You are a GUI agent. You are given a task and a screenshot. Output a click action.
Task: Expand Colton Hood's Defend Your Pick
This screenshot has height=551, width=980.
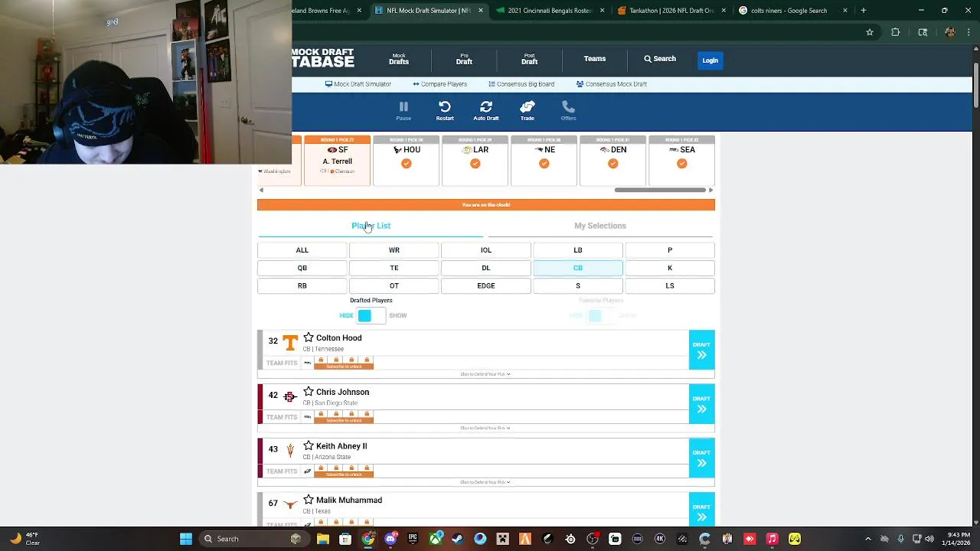tap(485, 374)
